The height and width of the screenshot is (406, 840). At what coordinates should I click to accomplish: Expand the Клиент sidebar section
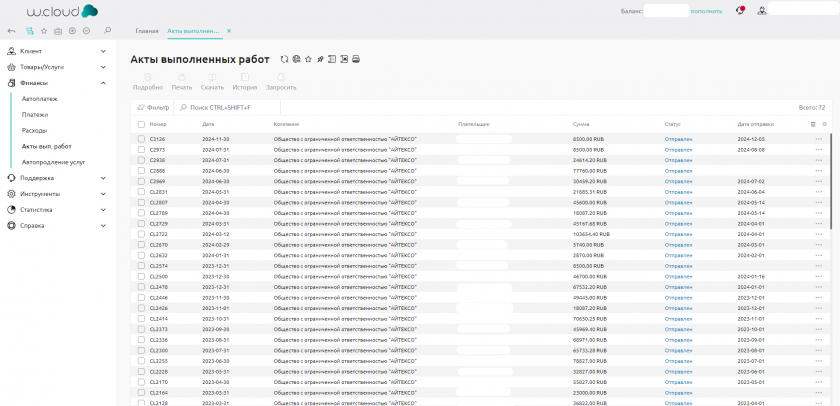click(x=104, y=50)
